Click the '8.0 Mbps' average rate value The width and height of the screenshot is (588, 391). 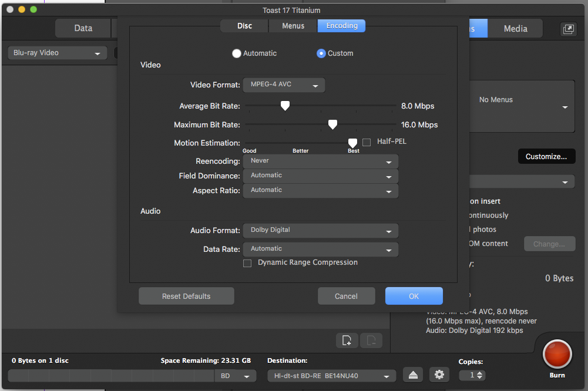(418, 106)
